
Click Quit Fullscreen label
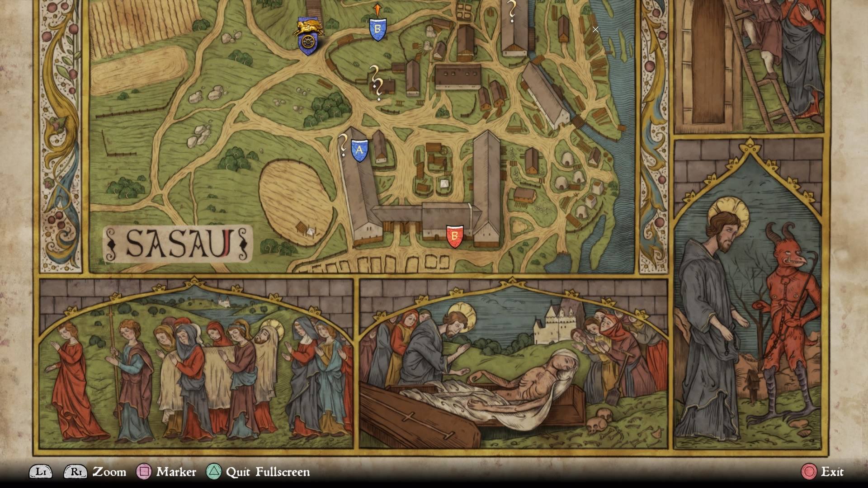[x=268, y=472]
